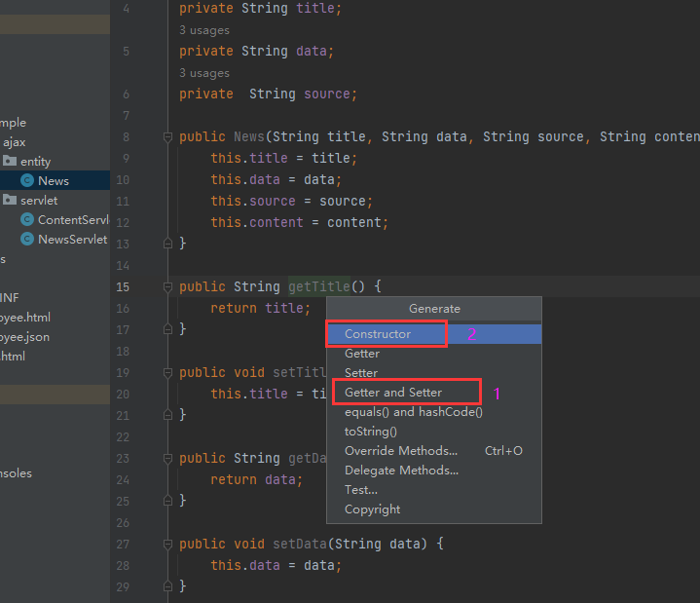Collapse the setData method fold marker at line 27
Image resolution: width=700 pixels, height=603 pixels.
[x=167, y=545]
